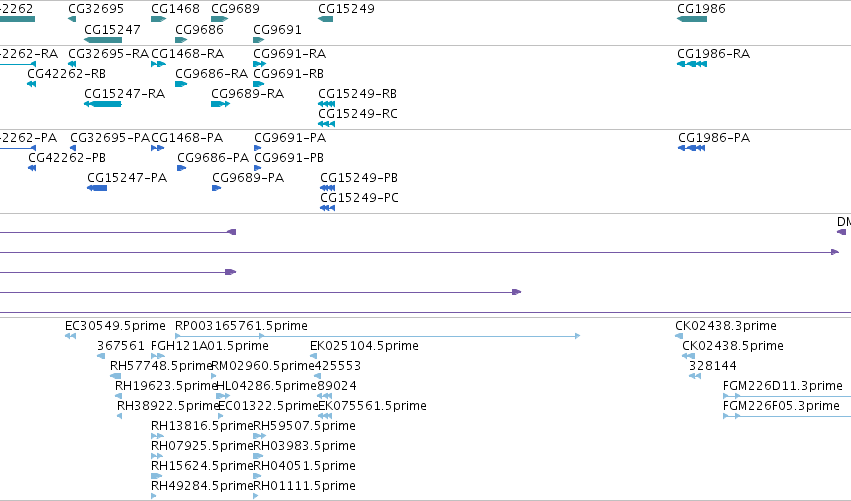Select the CG1468 gene label

(x=175, y=9)
